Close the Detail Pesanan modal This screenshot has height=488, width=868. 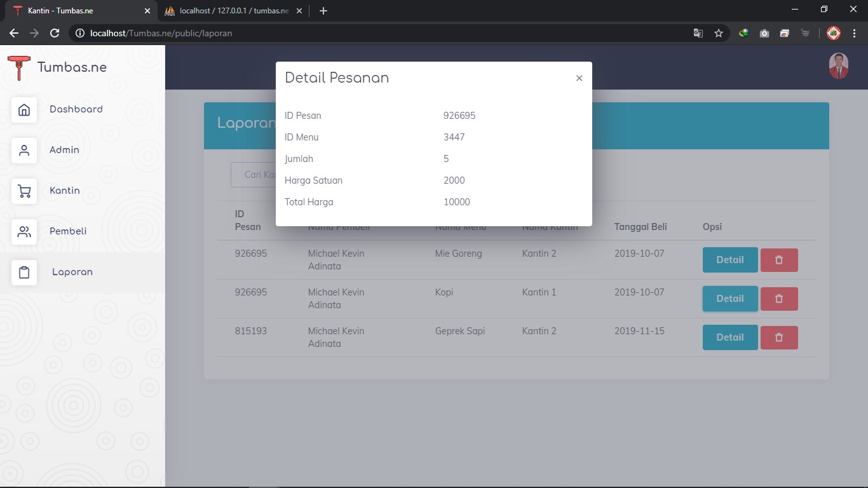[x=579, y=78]
